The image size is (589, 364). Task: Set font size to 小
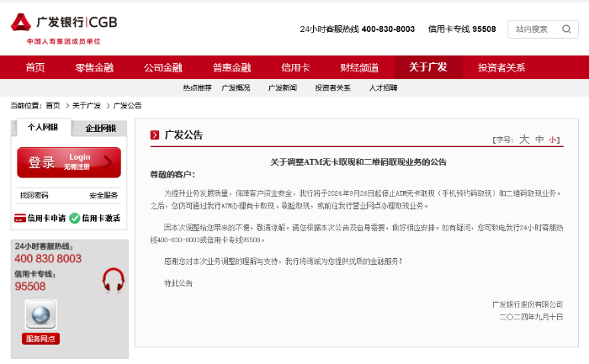pyautogui.click(x=552, y=140)
